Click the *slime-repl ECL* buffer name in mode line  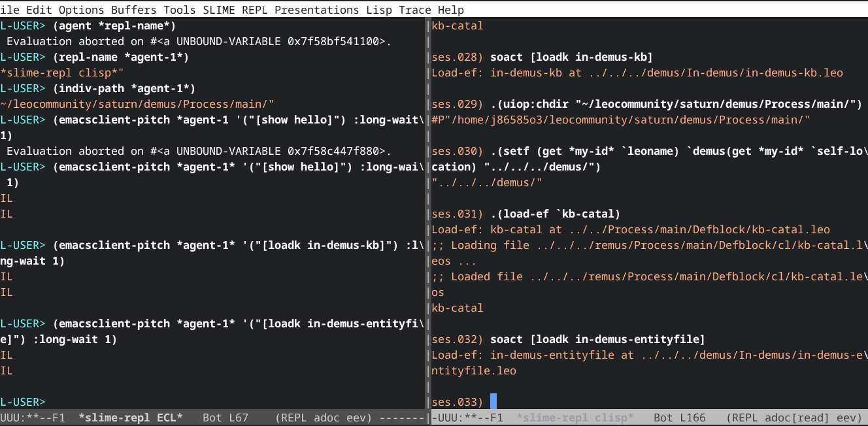pos(131,418)
